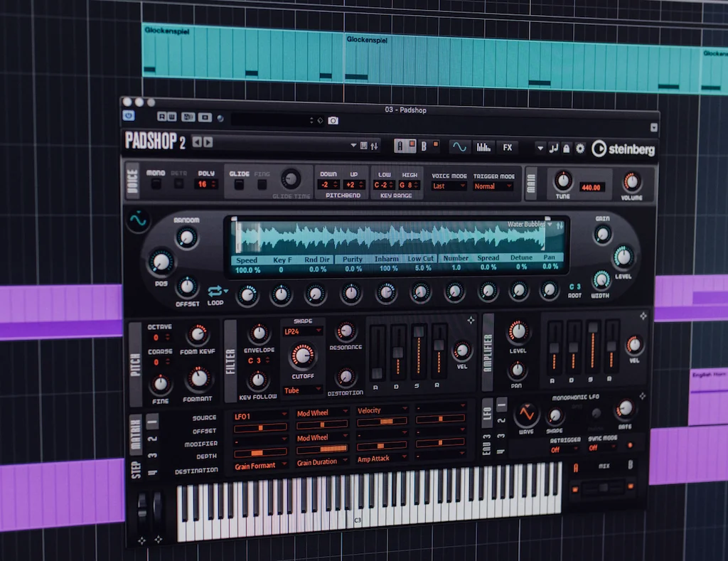Toggle the Fing glide switch
The height and width of the screenshot is (561, 728).
262,185
